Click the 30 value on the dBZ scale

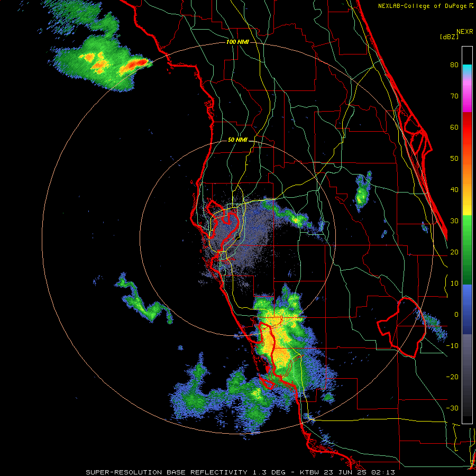pyautogui.click(x=454, y=221)
